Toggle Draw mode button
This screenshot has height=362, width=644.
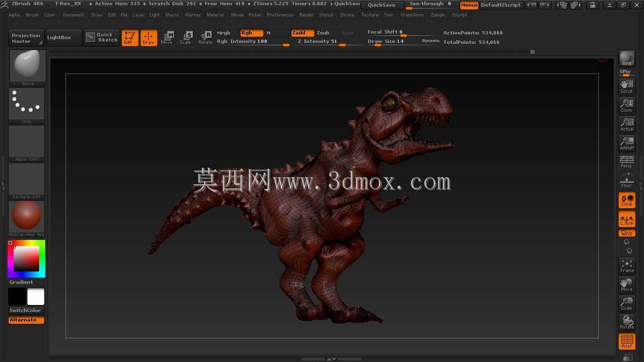(149, 38)
